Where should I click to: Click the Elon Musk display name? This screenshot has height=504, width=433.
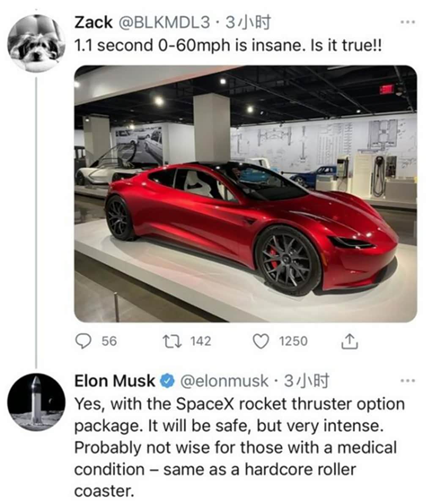pos(115,381)
